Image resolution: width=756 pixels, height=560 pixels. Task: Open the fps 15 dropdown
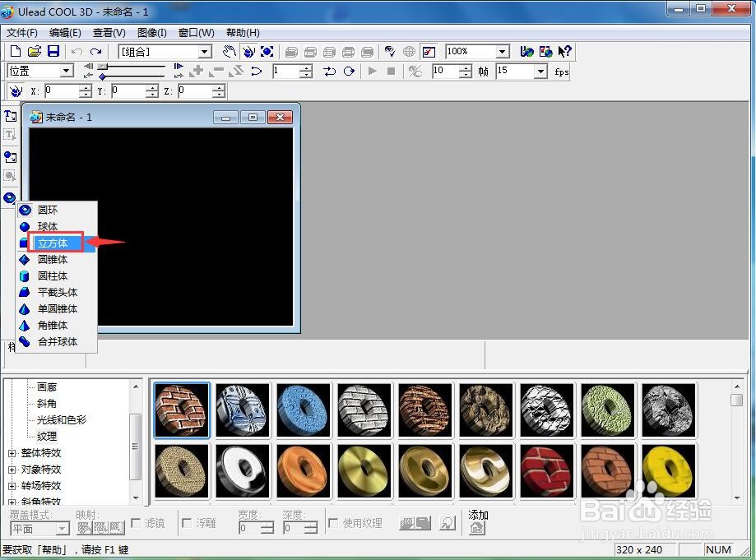[x=541, y=72]
